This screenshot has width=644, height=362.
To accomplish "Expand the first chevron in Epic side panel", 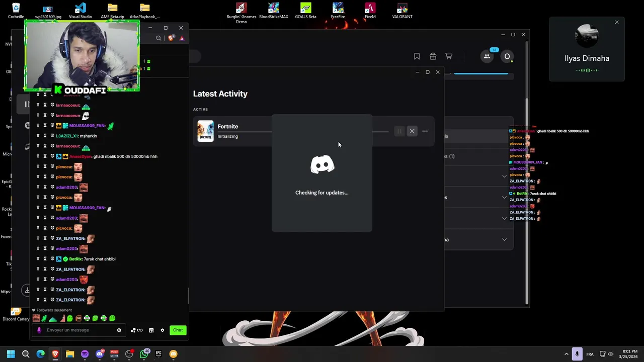I will tap(504, 176).
